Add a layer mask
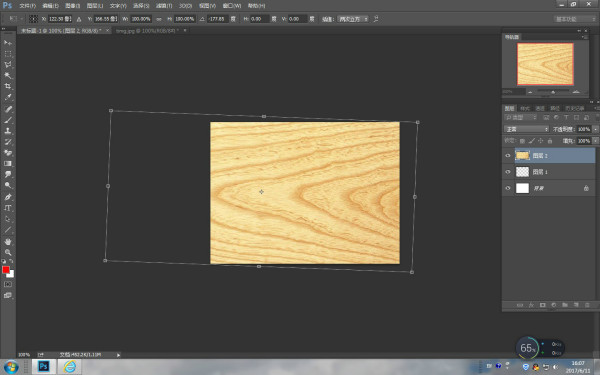 (x=542, y=305)
